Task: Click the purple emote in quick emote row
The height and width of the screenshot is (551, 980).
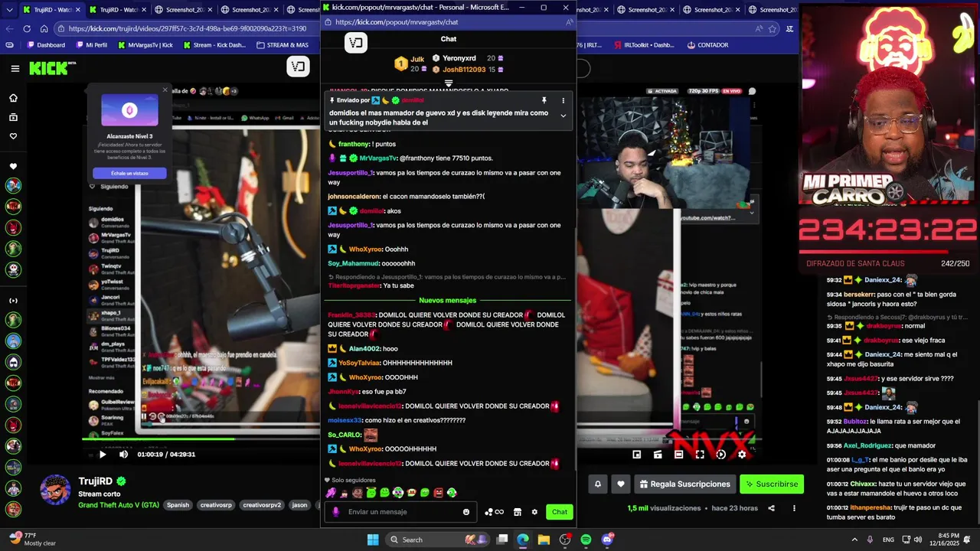Action: pos(330,493)
